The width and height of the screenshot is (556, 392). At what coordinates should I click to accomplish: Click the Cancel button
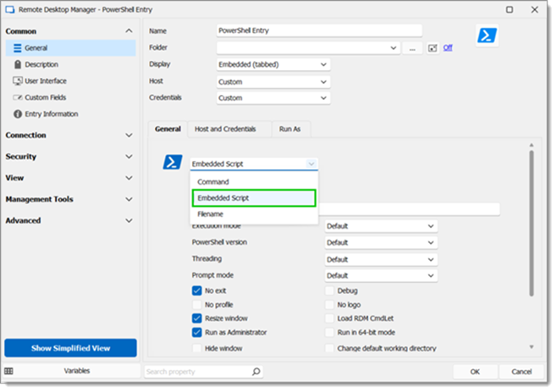(x=521, y=372)
